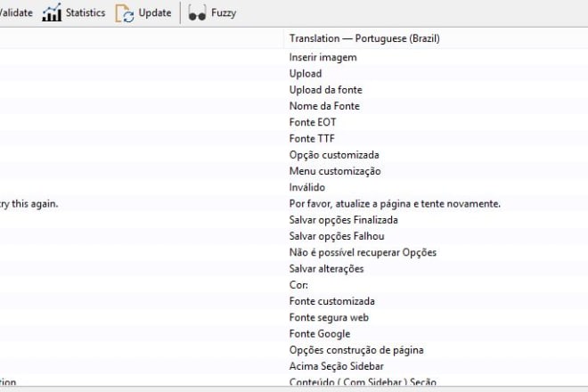This screenshot has height=392, width=588.
Task: Select 'Por favor, atualize a página e tente novamente.'
Action: (395, 204)
